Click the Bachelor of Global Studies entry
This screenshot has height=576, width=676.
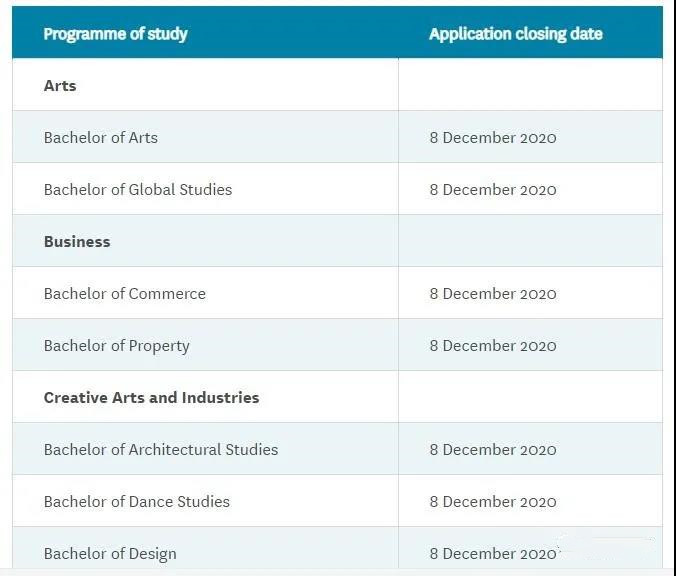pyautogui.click(x=138, y=190)
